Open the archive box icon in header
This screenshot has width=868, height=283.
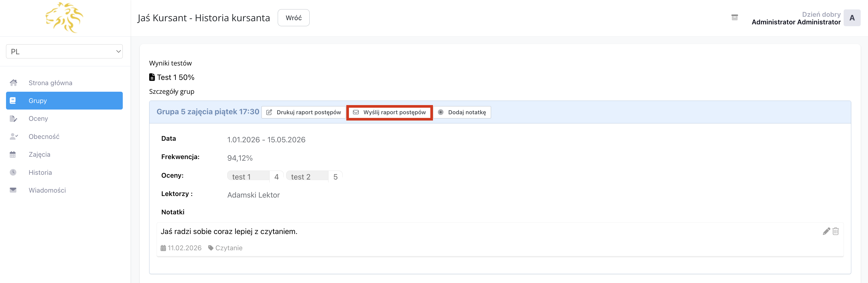(735, 18)
